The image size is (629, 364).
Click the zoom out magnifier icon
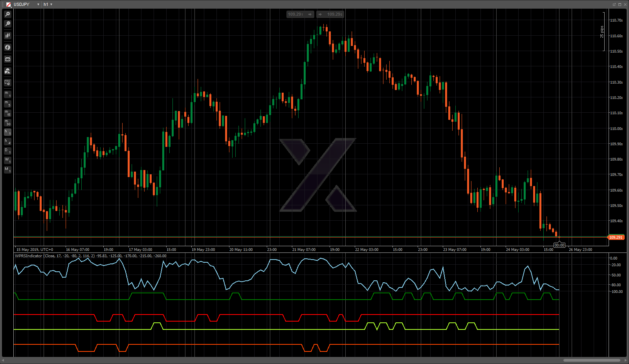pyautogui.click(x=7, y=24)
